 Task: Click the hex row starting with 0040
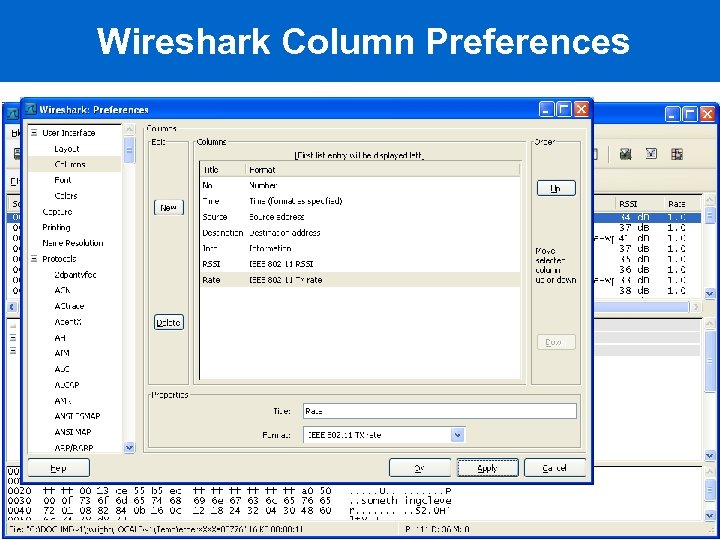230,511
